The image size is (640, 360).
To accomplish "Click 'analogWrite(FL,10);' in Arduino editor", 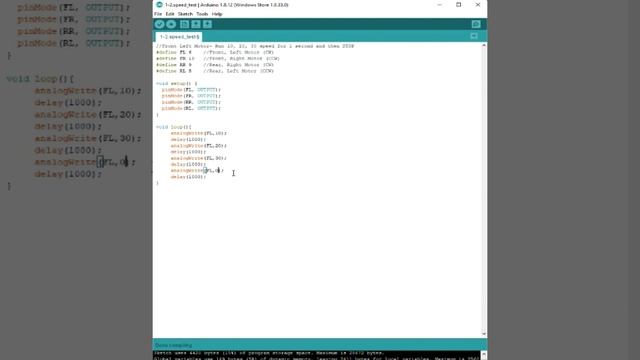I will tap(198, 133).
